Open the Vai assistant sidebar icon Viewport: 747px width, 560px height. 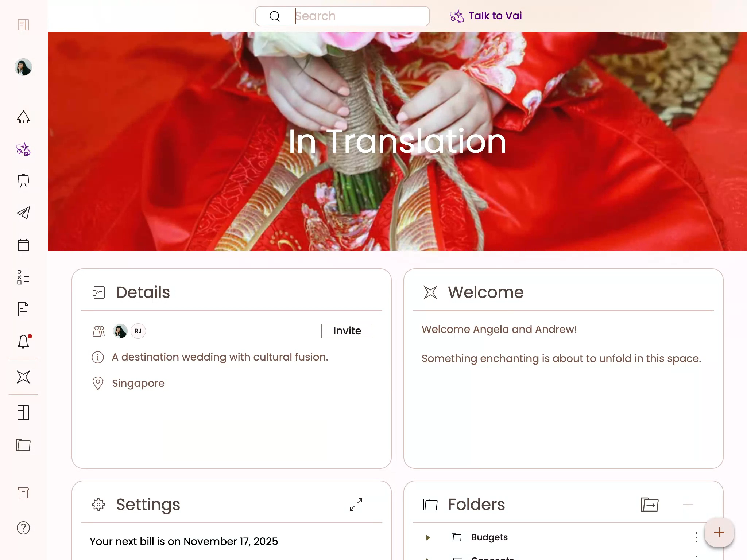(x=23, y=149)
